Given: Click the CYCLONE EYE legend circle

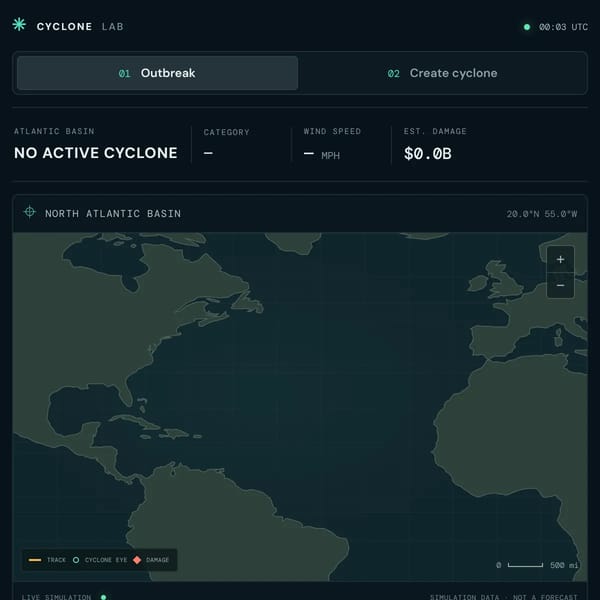Looking at the screenshot, I should 76,560.
